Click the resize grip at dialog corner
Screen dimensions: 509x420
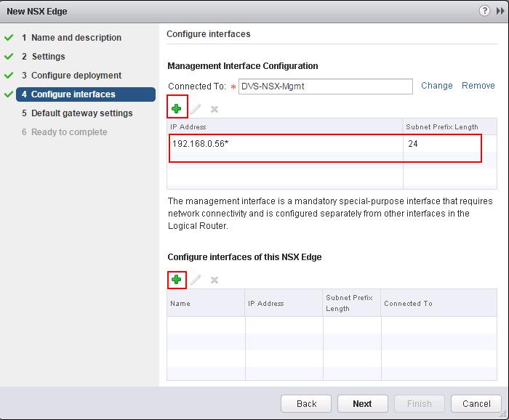pyautogui.click(x=503, y=414)
